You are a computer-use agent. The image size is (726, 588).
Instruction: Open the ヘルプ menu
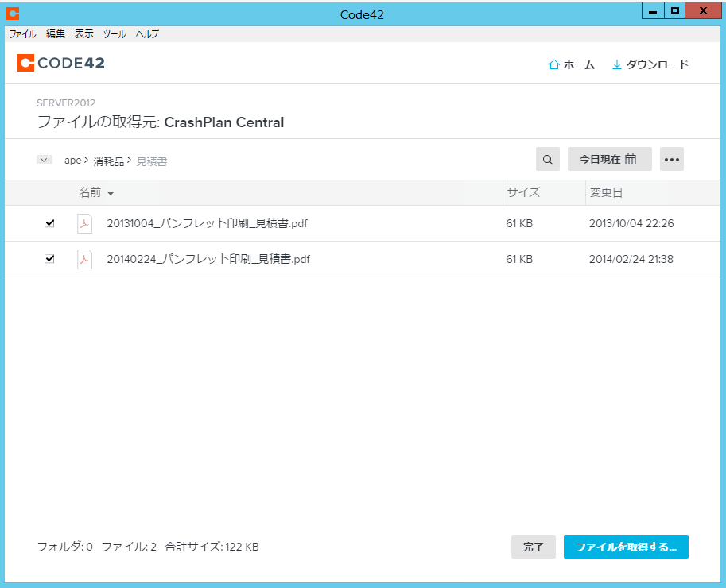pyautogui.click(x=147, y=34)
